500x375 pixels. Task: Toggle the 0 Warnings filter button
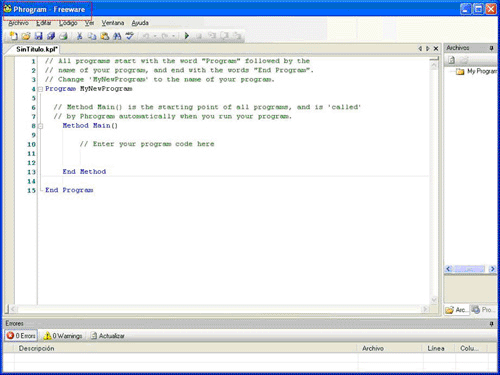click(63, 336)
